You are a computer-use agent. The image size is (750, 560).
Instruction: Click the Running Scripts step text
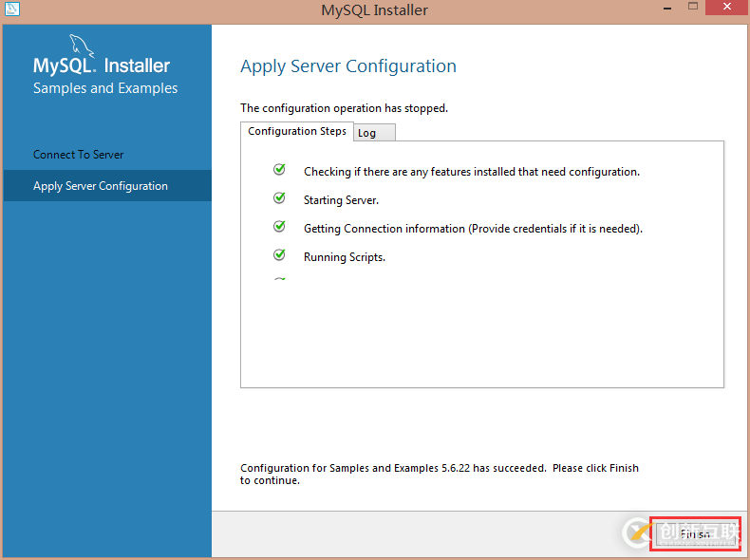point(345,257)
